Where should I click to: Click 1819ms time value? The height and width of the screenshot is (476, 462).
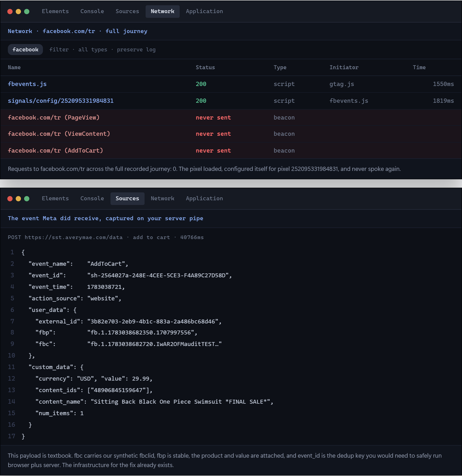[x=443, y=101]
